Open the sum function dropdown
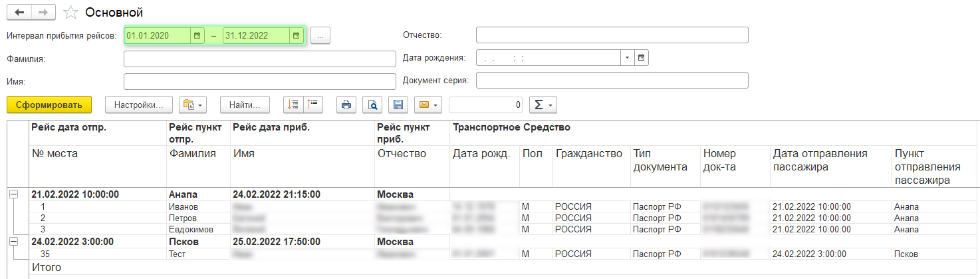This screenshot has width=980, height=279. coord(543,105)
